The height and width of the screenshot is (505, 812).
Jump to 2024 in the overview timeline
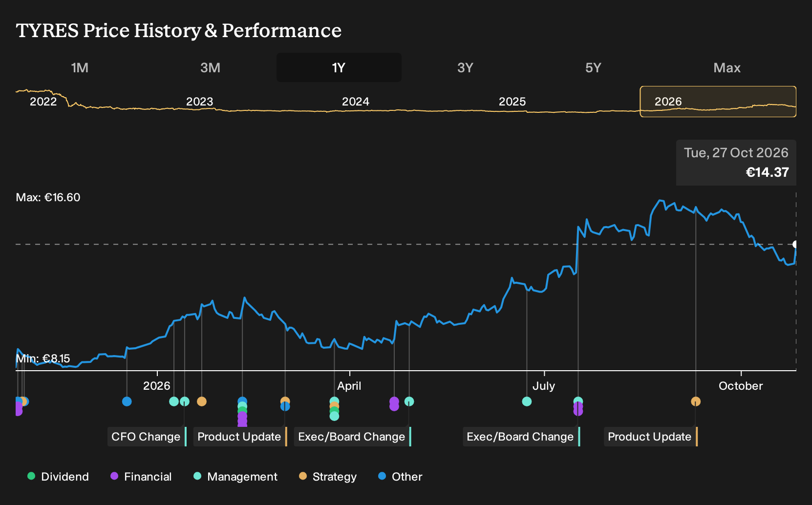[x=356, y=102]
